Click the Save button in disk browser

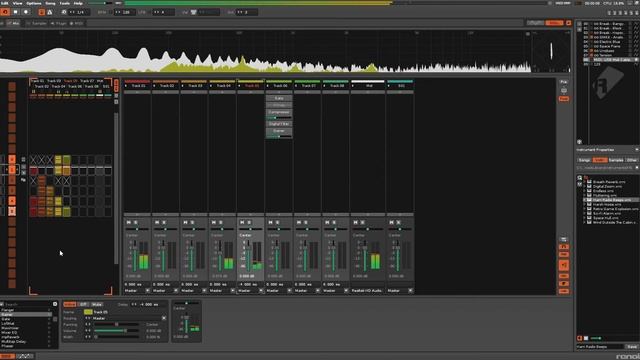pos(632,347)
